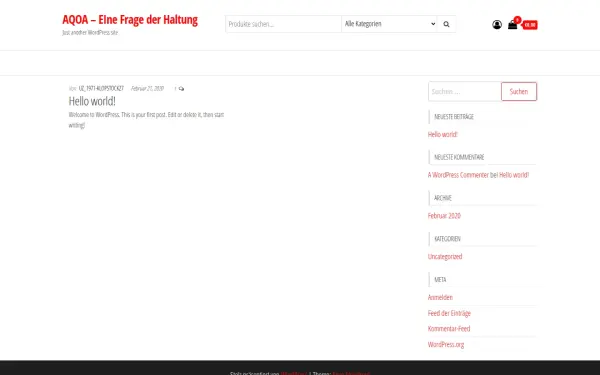Open Feed der Einträge link
This screenshot has width=600, height=375.
coord(449,313)
